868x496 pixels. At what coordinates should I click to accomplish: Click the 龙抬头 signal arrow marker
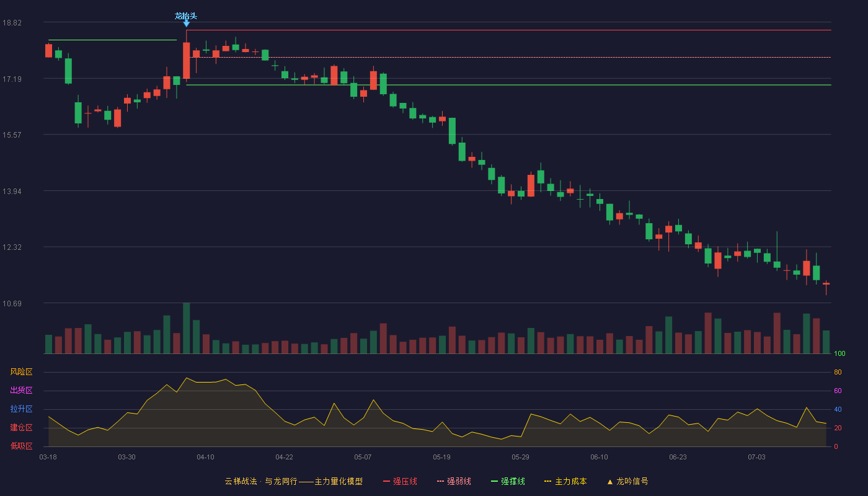click(x=186, y=24)
